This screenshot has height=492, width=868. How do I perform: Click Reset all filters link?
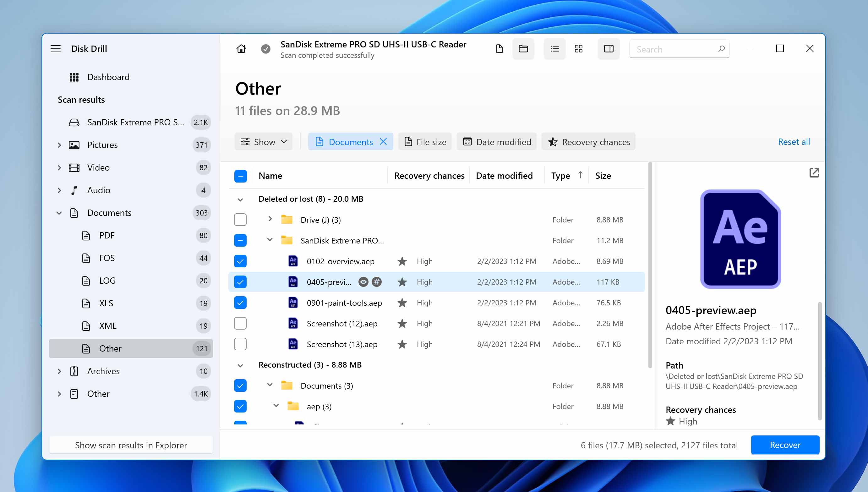(x=794, y=142)
